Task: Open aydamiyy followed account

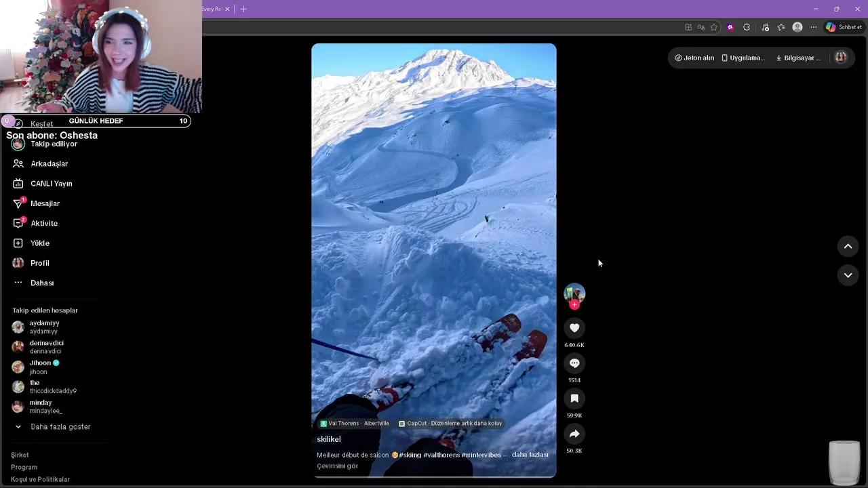Action: click(x=44, y=327)
